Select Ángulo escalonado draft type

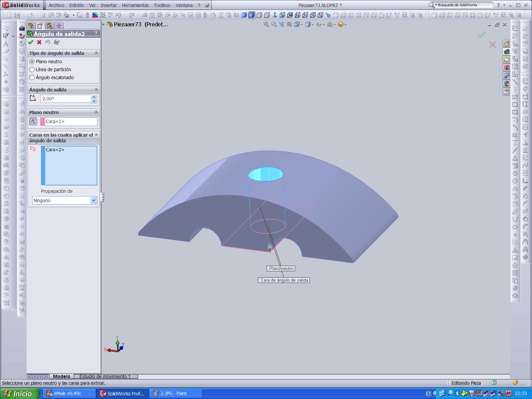click(32, 77)
